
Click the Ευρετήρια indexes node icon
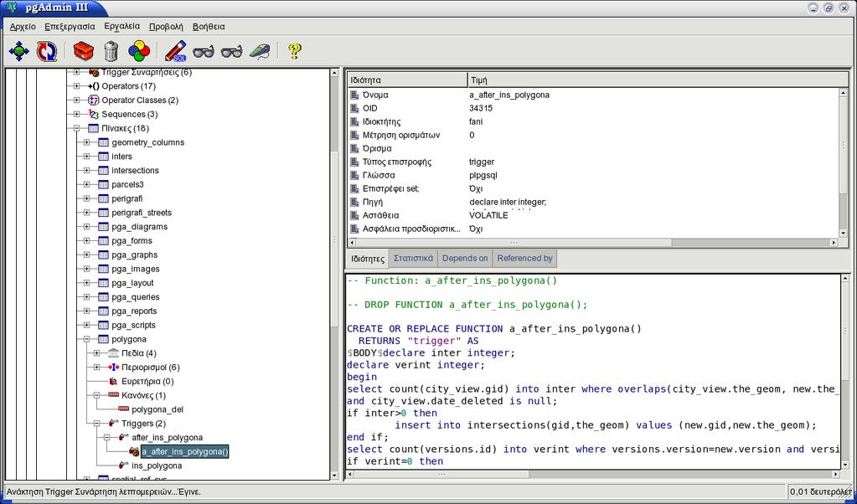[114, 382]
